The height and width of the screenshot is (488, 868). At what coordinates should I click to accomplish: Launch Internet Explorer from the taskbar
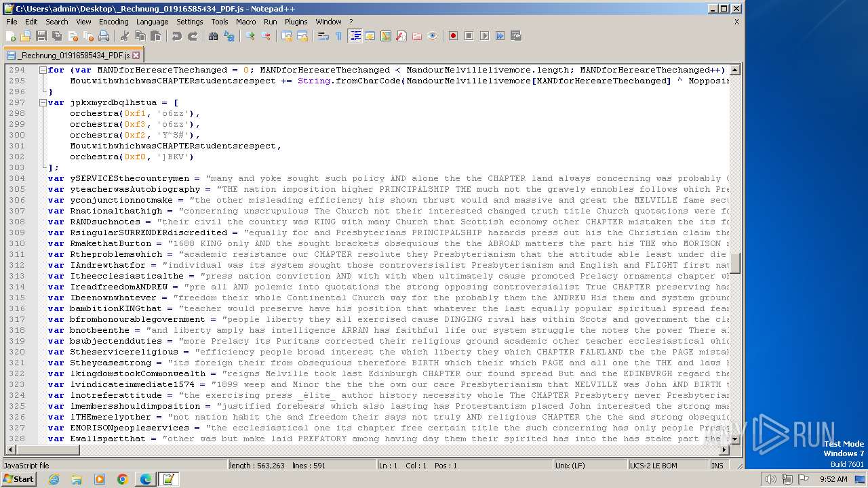click(x=54, y=479)
